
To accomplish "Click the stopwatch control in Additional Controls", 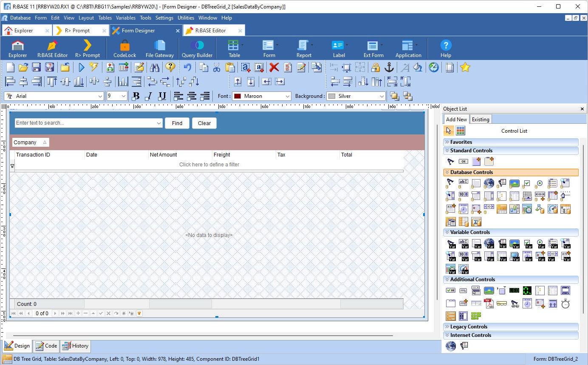I will [565, 303].
